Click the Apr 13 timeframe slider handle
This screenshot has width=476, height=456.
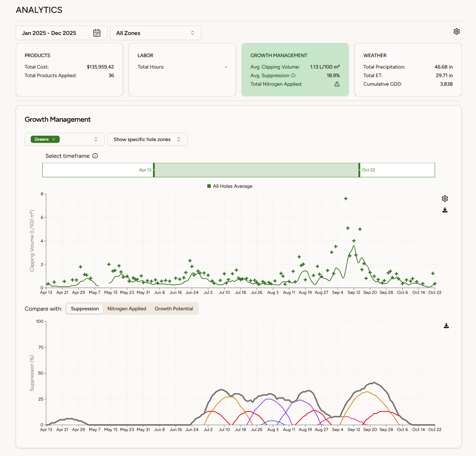(154, 170)
